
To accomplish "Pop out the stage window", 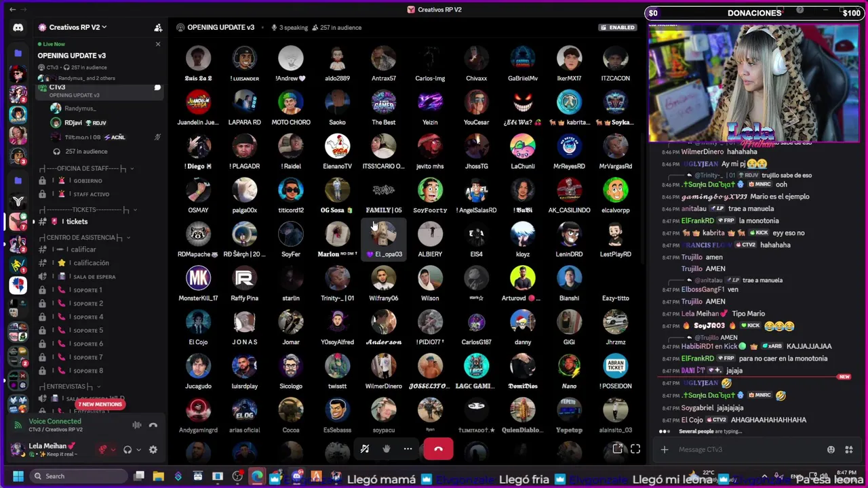I will coord(618,449).
